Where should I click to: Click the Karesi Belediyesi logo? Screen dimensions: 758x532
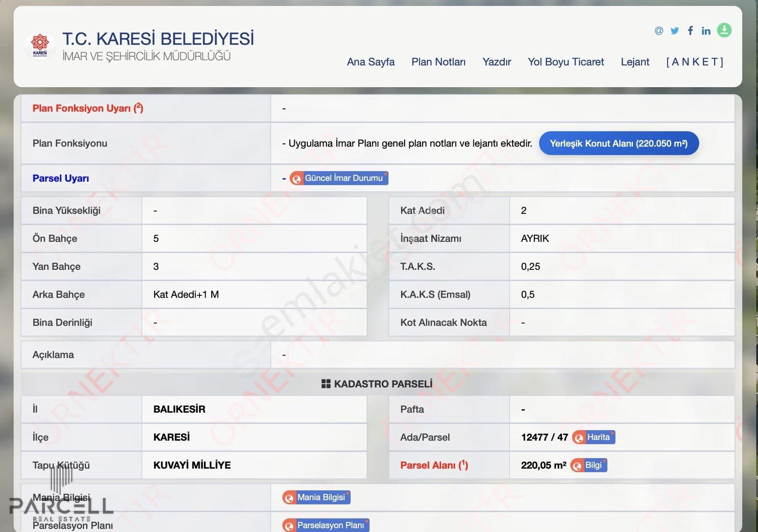point(40,45)
